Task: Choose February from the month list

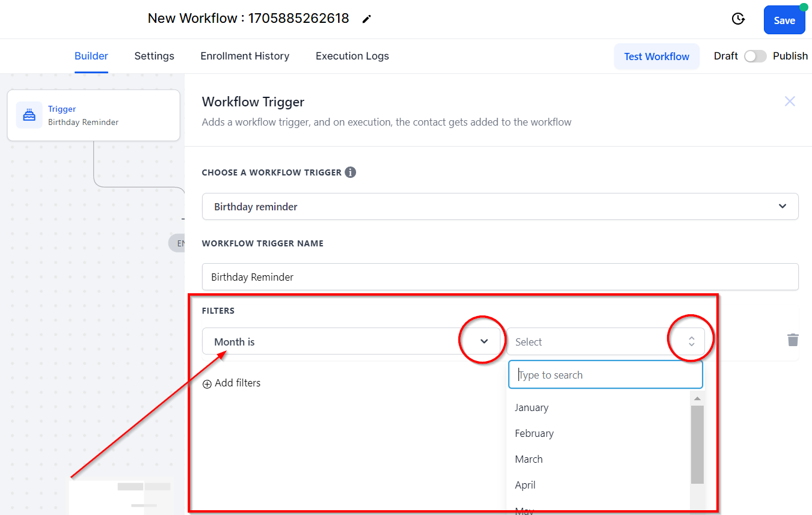Action: point(534,433)
